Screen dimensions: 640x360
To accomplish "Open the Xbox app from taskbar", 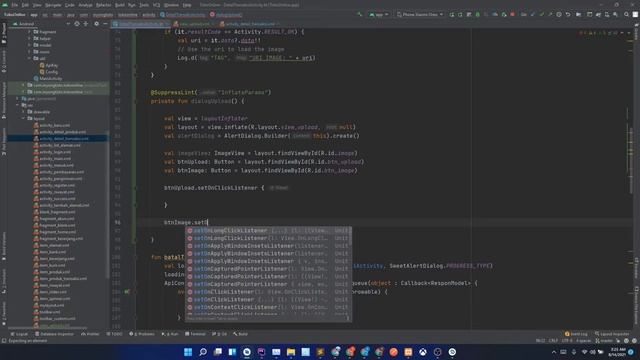I will (x=423, y=352).
